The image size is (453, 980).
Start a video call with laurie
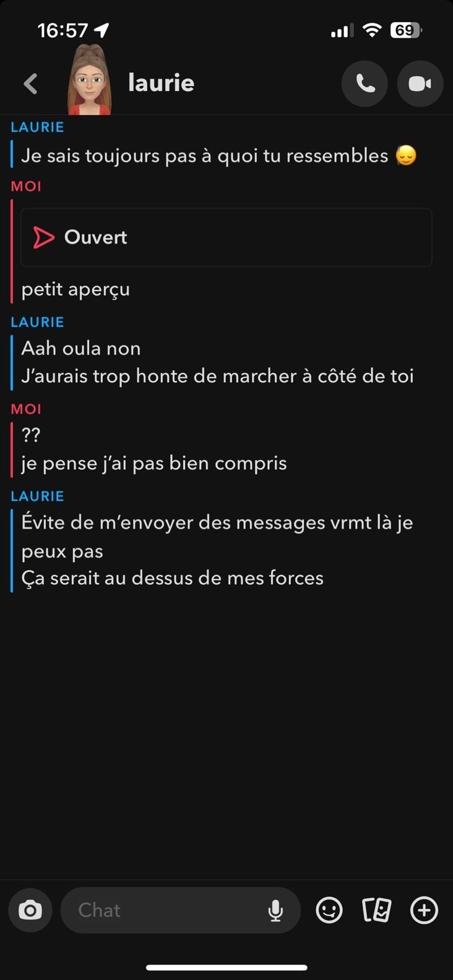(x=420, y=83)
